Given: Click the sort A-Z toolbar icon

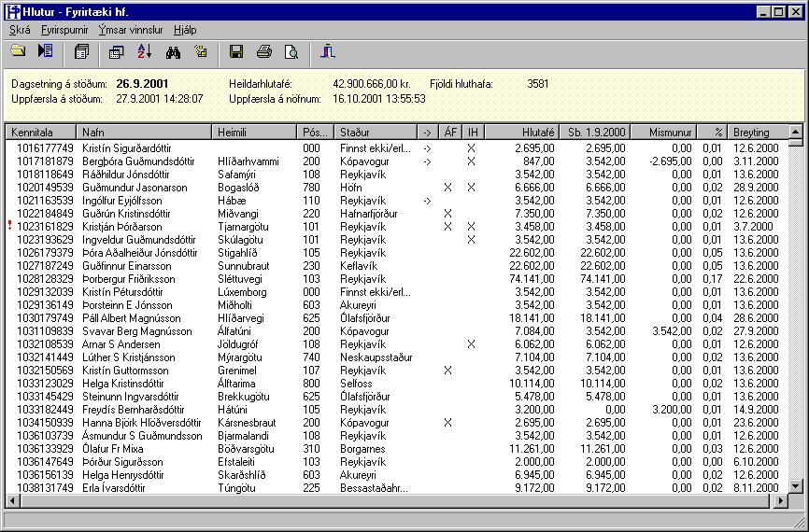Looking at the screenshot, I should point(144,51).
